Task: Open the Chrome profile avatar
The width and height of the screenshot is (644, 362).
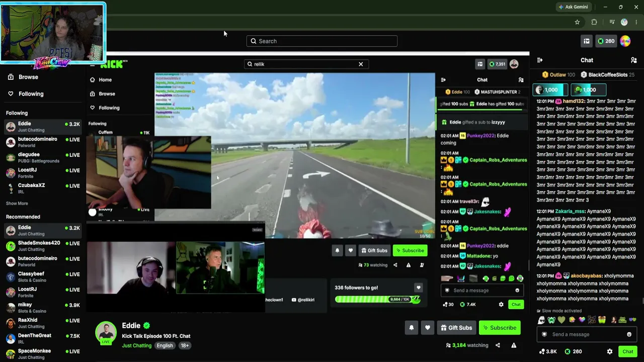Action: tap(624, 22)
